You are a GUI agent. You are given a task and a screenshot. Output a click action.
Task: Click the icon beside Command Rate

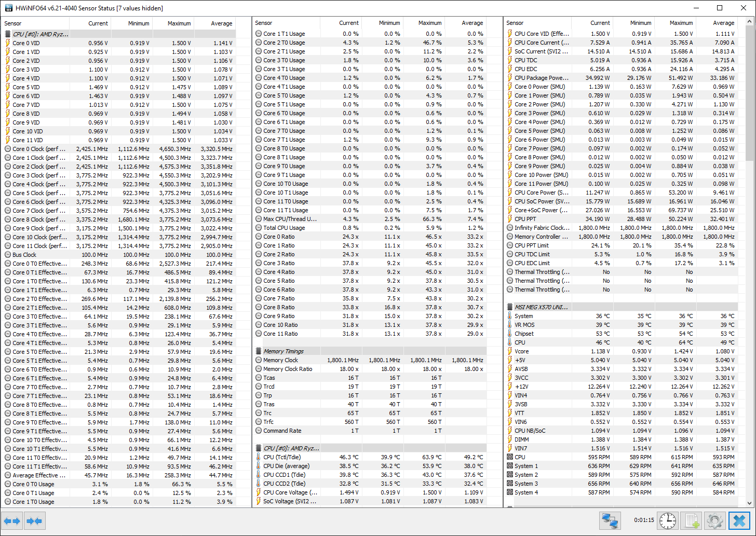pyautogui.click(x=259, y=431)
